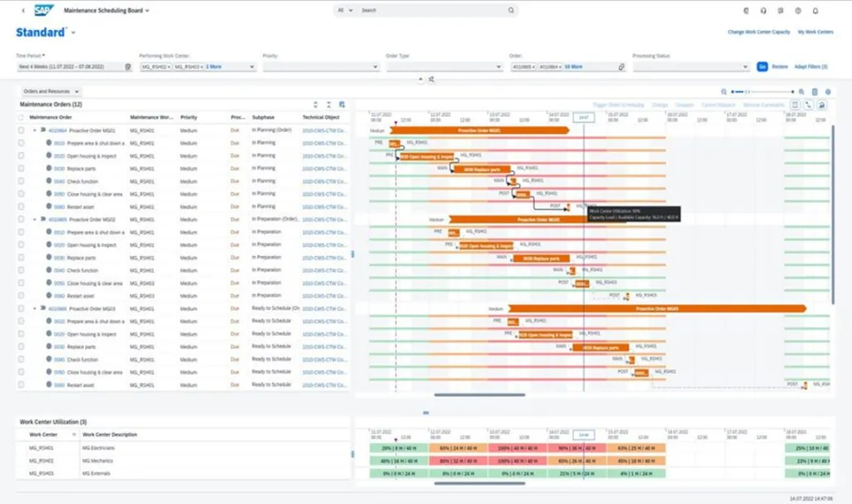
Task: Select checkbox for Proactive Order MG01 row
Action: point(21,131)
